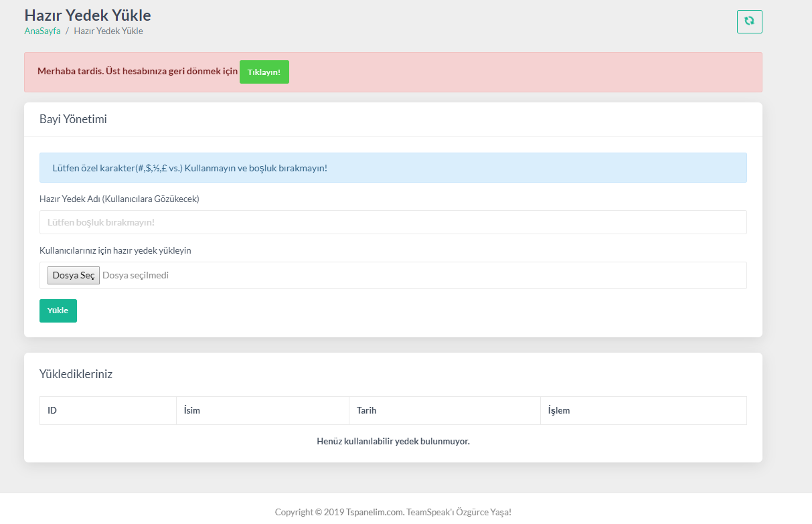Click the Hazır Yedek Yükle breadcrumb text
The height and width of the screenshot is (524, 812).
[x=108, y=31]
